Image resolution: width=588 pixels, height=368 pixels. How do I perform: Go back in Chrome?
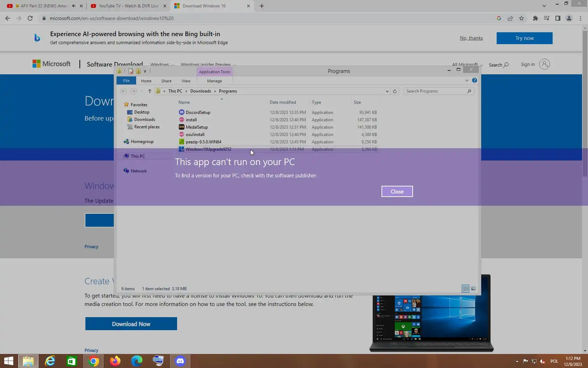(8, 18)
